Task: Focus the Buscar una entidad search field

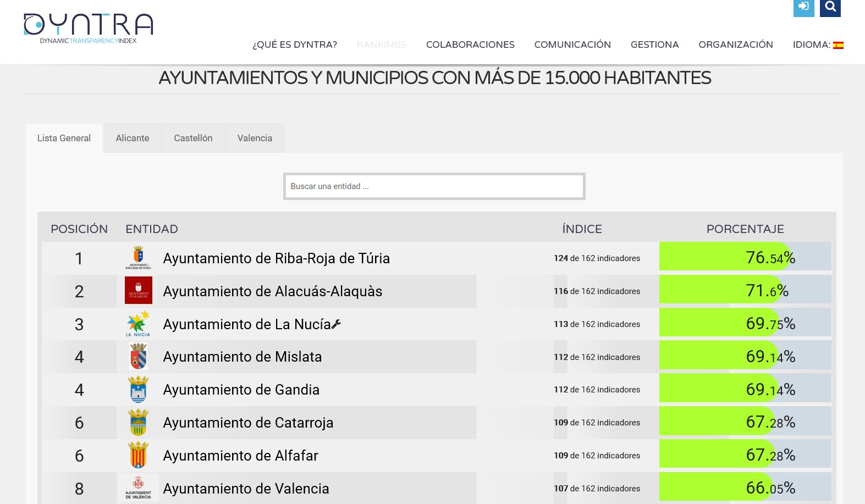Action: pyautogui.click(x=434, y=186)
